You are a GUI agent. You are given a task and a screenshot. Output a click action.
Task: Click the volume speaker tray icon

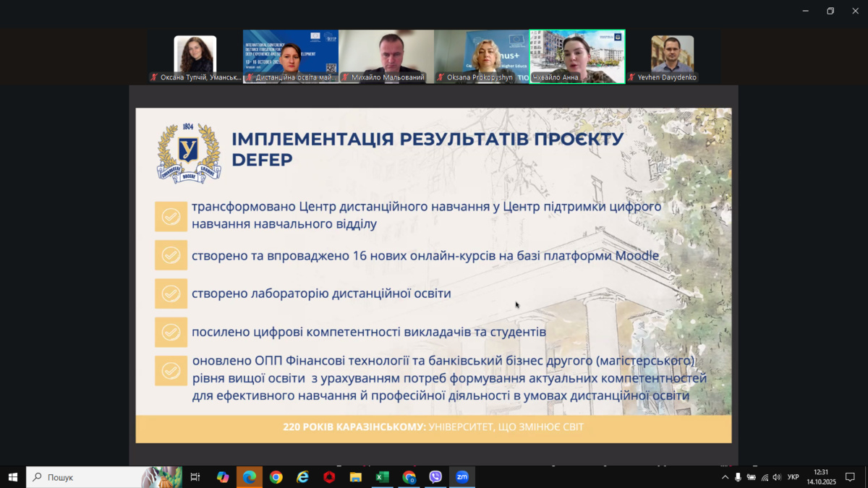coord(777,477)
